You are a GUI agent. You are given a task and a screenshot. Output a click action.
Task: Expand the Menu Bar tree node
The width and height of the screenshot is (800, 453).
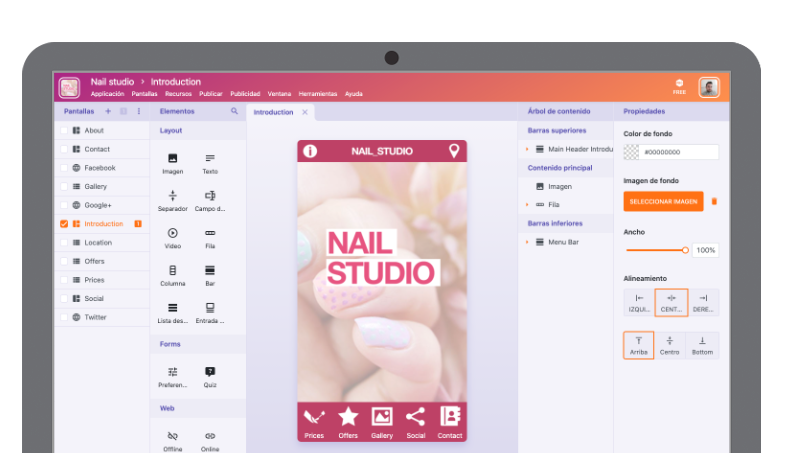click(527, 242)
